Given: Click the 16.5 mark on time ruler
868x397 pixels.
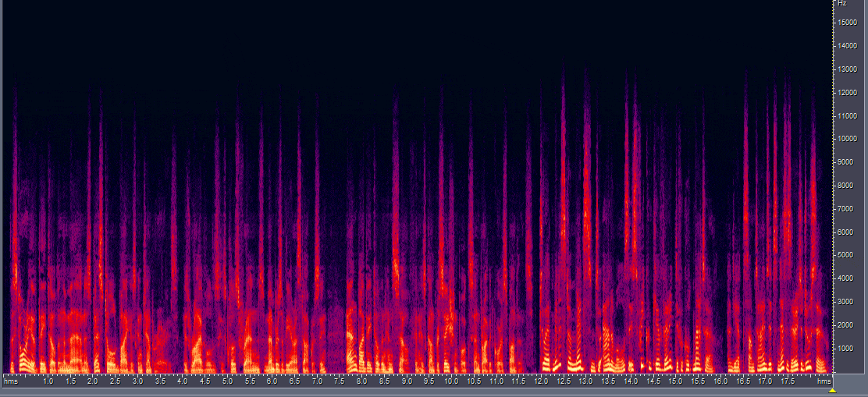Looking at the screenshot, I should [x=743, y=381].
